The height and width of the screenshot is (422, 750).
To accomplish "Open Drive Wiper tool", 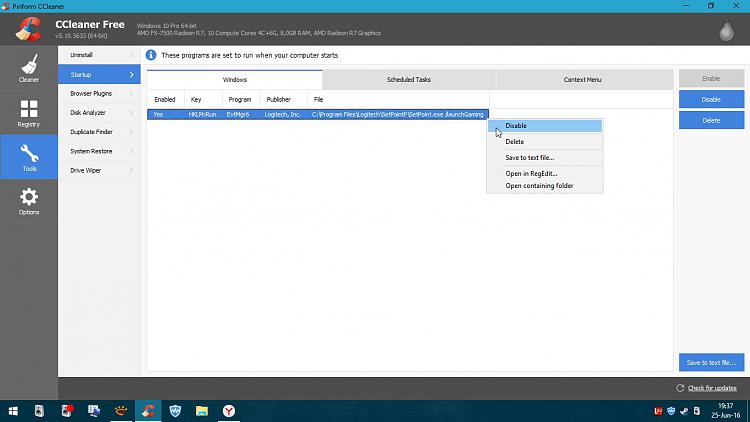I will [x=99, y=170].
